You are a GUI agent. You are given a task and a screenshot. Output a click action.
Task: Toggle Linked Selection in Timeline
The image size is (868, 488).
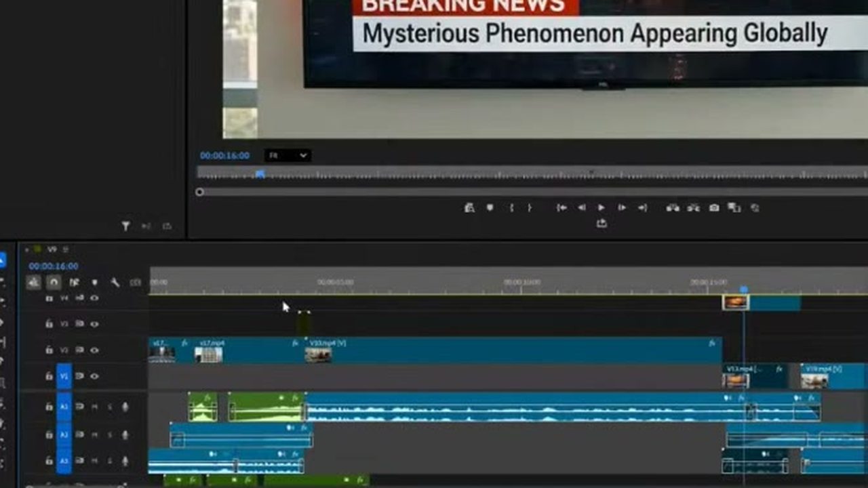pyautogui.click(x=75, y=282)
